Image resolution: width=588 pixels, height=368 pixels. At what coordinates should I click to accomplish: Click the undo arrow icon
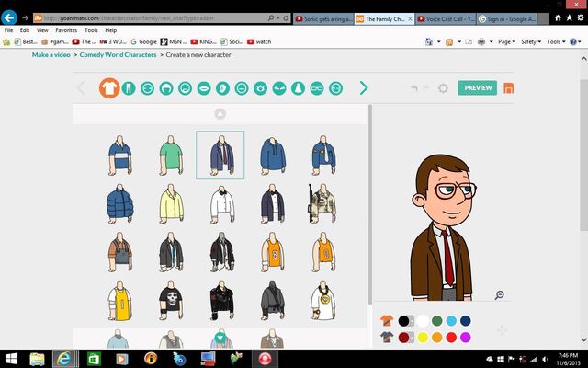tap(414, 88)
